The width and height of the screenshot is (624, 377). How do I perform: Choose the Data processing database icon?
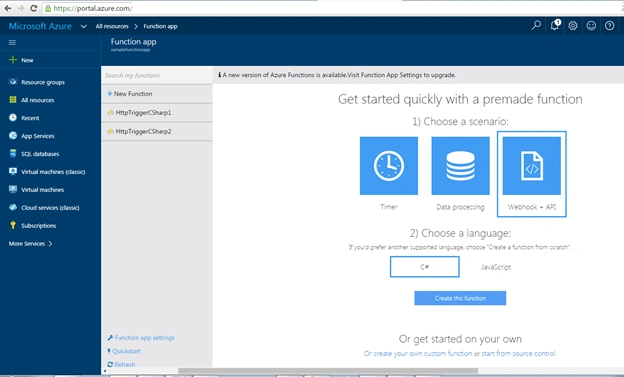[460, 166]
